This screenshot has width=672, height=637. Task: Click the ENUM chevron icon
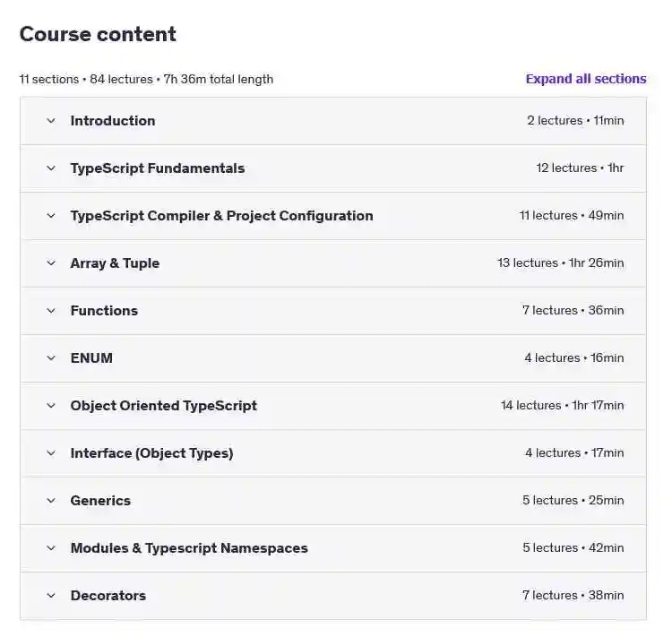(x=51, y=358)
